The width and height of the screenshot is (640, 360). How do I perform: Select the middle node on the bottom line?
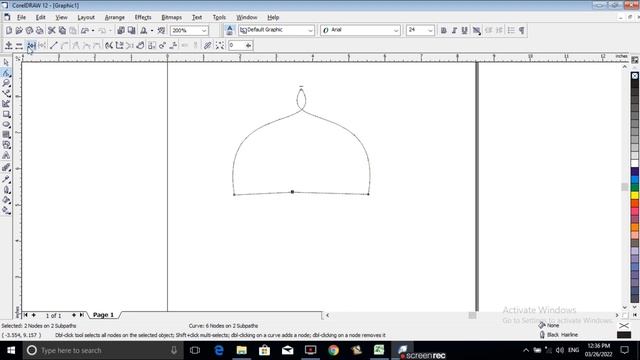click(x=292, y=191)
